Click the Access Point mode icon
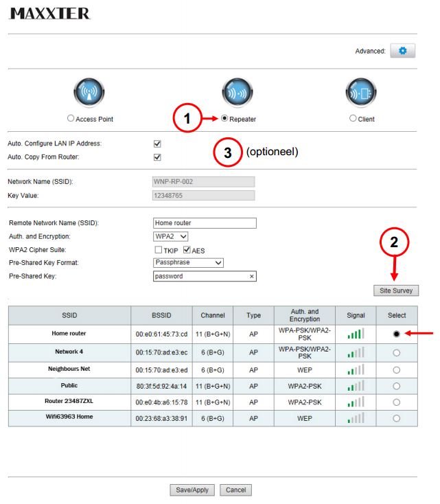 point(89,92)
